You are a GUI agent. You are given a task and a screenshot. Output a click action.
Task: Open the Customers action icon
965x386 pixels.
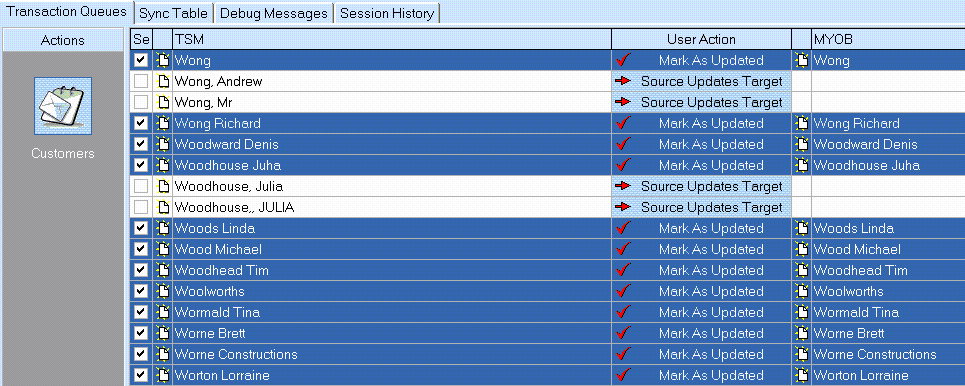tap(63, 106)
